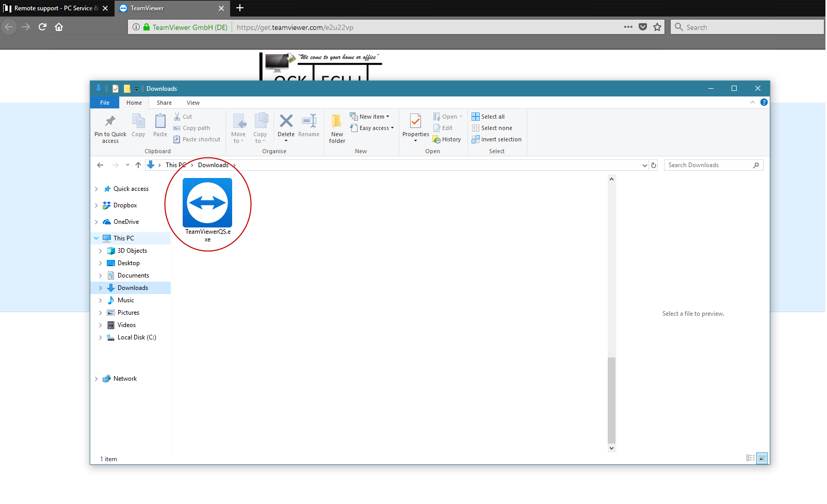This screenshot has height=504, width=827.
Task: Collapse the ribbon with the chevron
Action: point(752,102)
